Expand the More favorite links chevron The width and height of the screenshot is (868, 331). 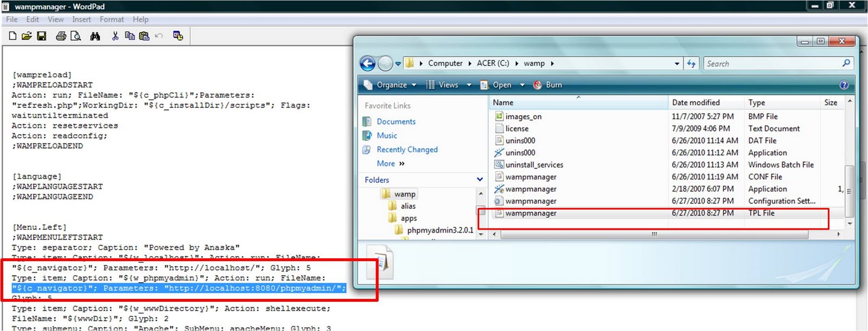click(402, 164)
